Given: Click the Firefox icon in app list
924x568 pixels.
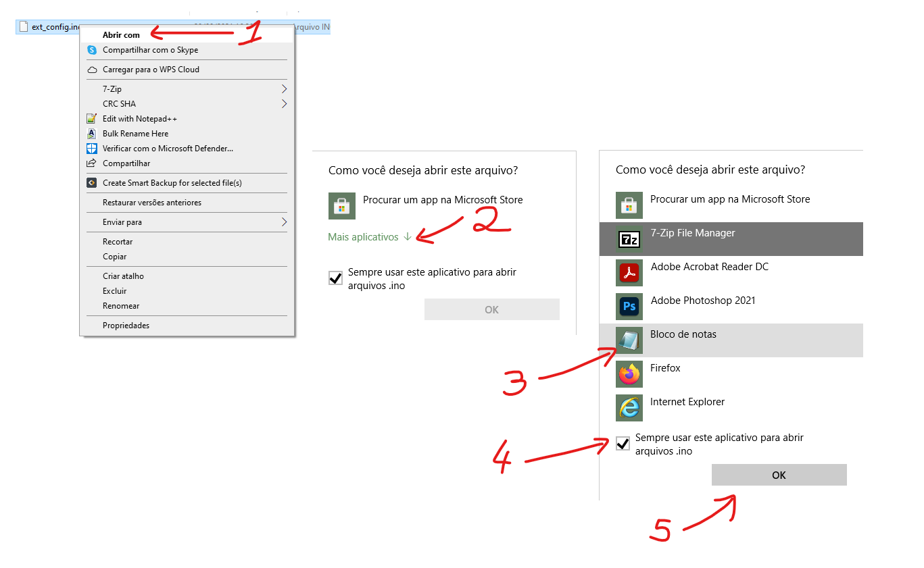Looking at the screenshot, I should pyautogui.click(x=629, y=374).
